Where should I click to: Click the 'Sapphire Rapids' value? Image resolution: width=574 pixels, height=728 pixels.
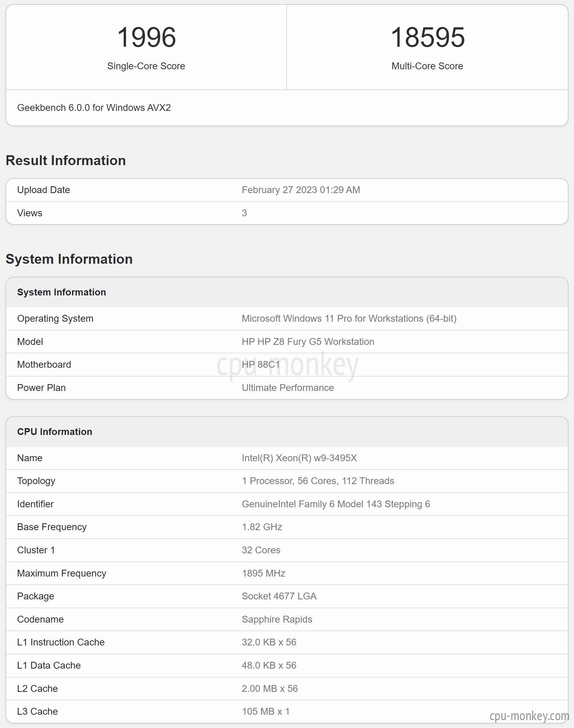tap(277, 619)
